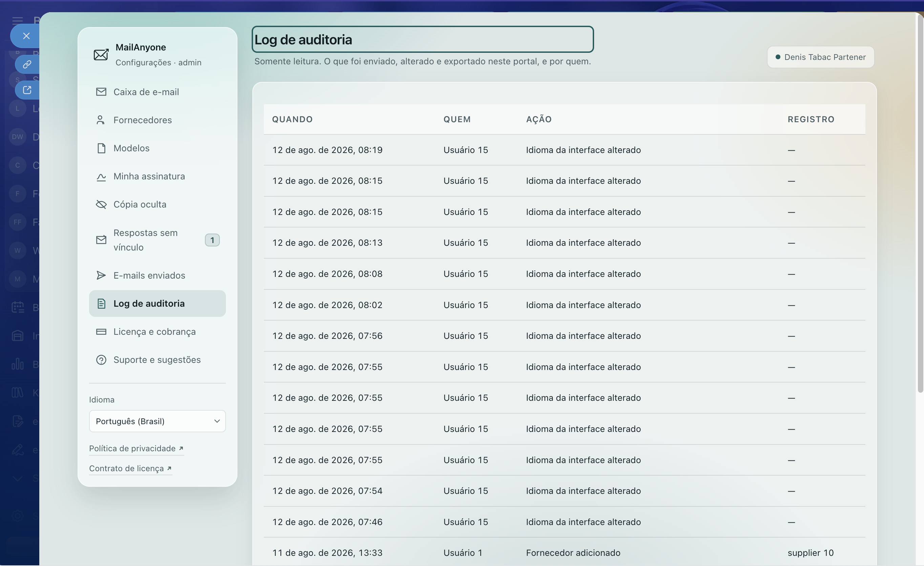Close the MailAnyone overlay with the X button
924x566 pixels.
[26, 36]
